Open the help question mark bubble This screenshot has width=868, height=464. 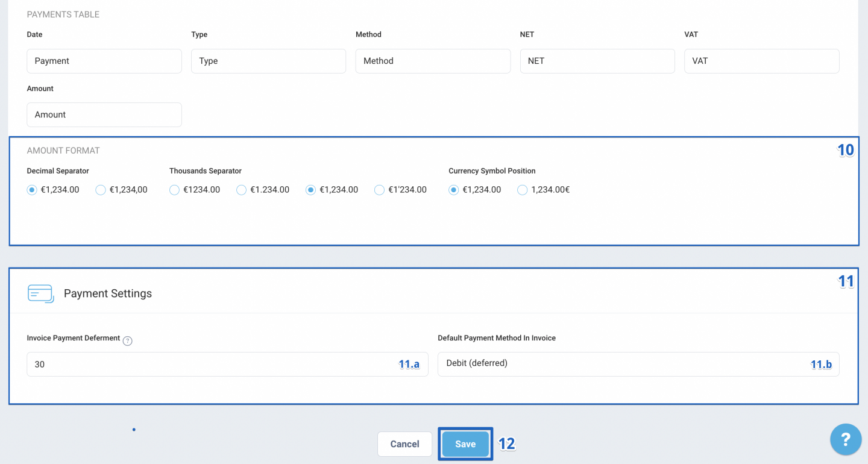click(x=846, y=439)
